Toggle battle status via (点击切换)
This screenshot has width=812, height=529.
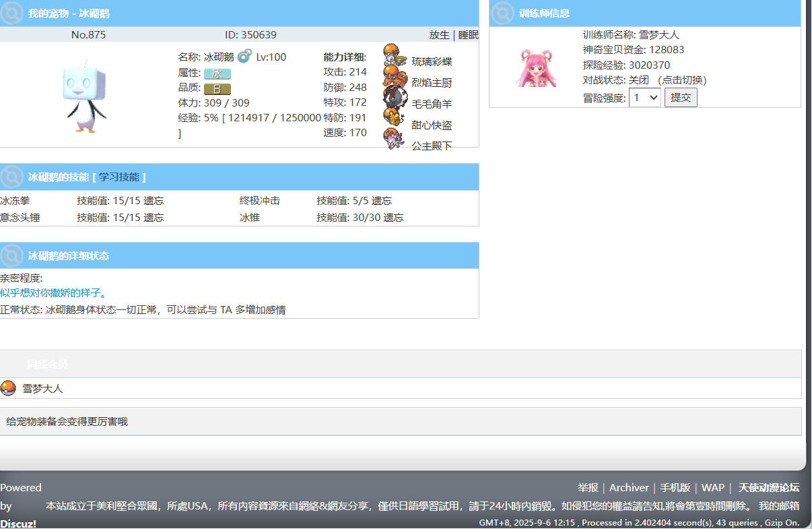pyautogui.click(x=682, y=80)
